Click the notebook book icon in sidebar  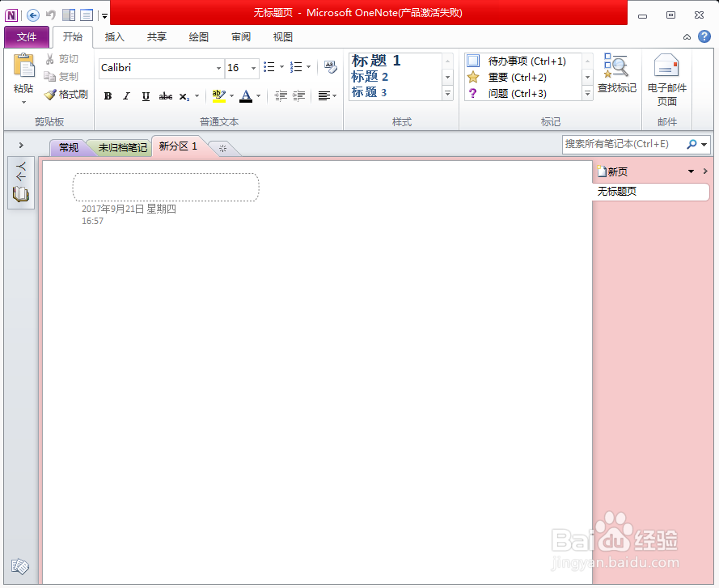21,194
